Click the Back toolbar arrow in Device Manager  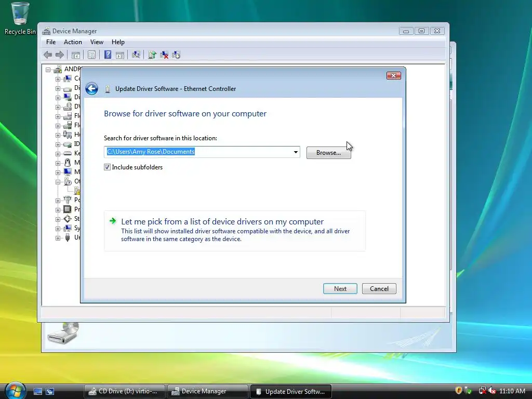point(48,55)
